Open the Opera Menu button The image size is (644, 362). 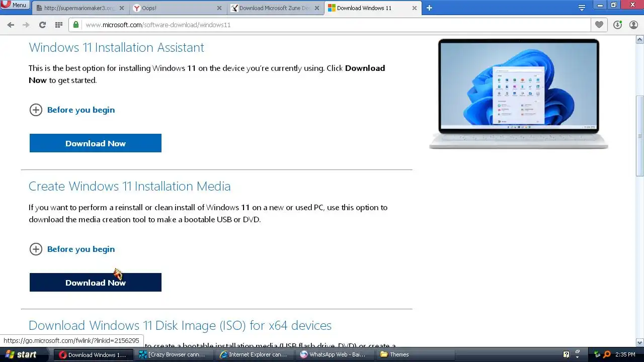click(14, 5)
